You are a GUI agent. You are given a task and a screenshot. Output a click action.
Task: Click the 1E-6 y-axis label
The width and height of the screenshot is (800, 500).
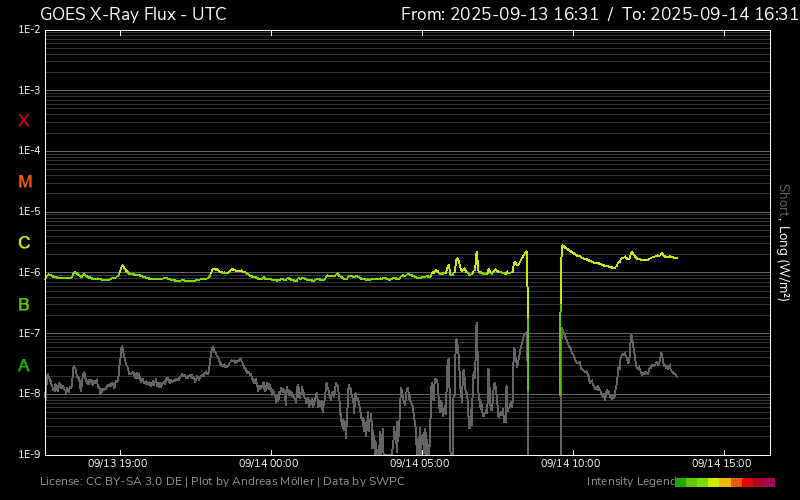coord(29,272)
